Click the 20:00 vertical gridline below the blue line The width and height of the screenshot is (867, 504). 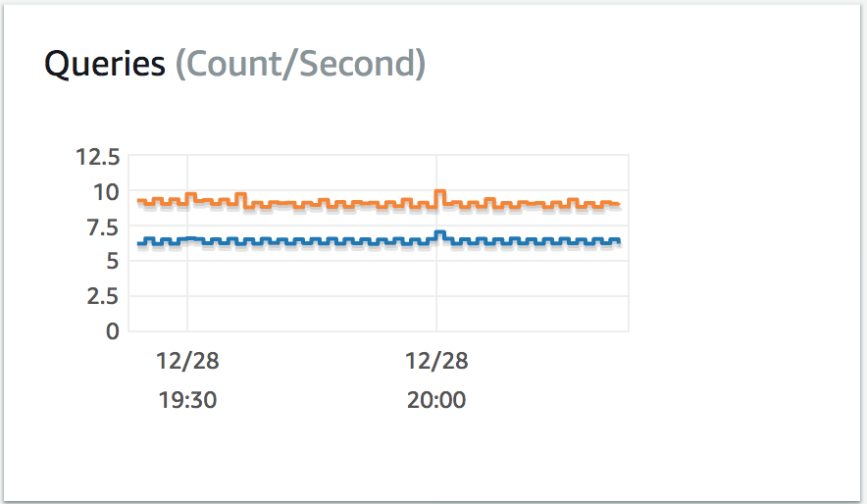pyautogui.click(x=436, y=287)
